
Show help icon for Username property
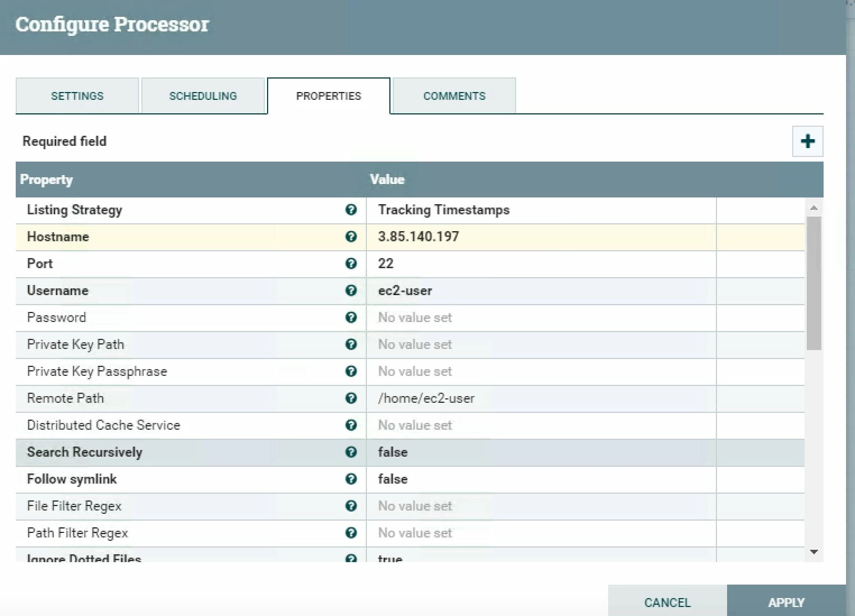point(351,291)
